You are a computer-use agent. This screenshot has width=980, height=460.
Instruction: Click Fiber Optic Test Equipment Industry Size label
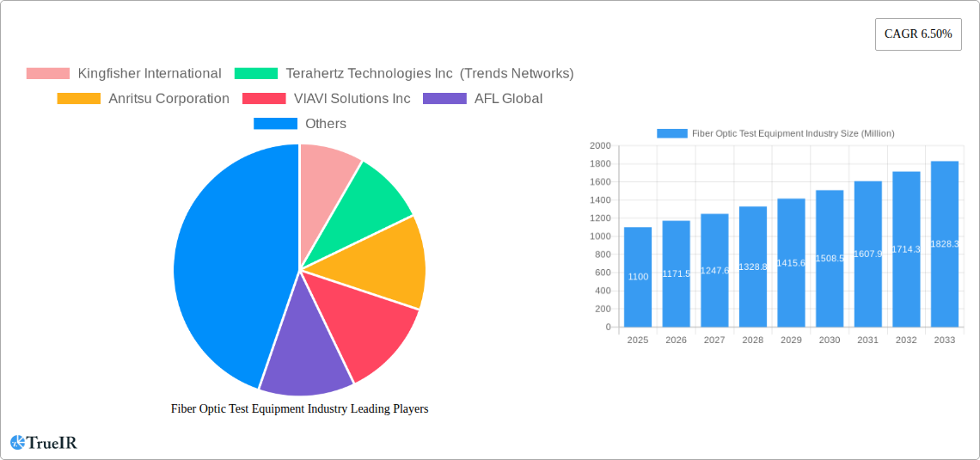(793, 133)
